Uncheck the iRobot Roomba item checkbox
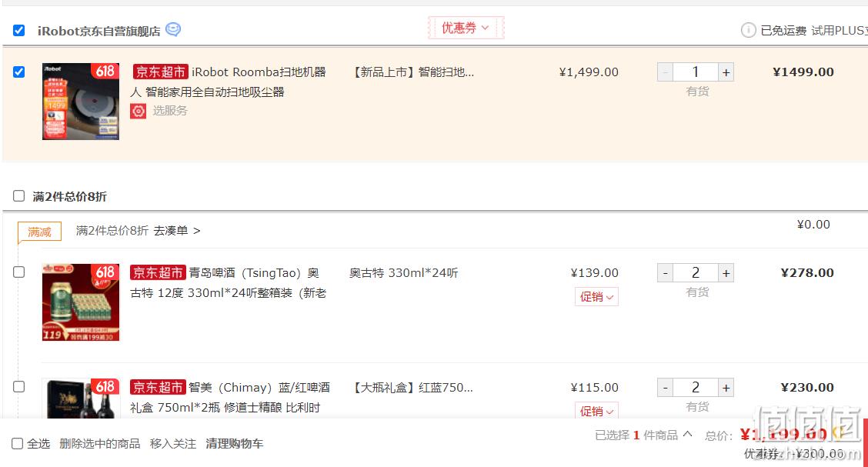 pos(18,72)
